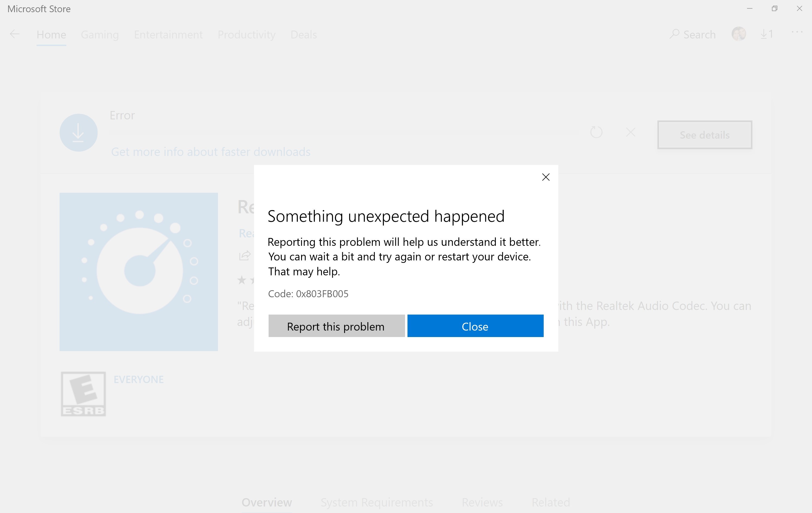Restore down the Microsoft Store window
812x513 pixels.
775,9
